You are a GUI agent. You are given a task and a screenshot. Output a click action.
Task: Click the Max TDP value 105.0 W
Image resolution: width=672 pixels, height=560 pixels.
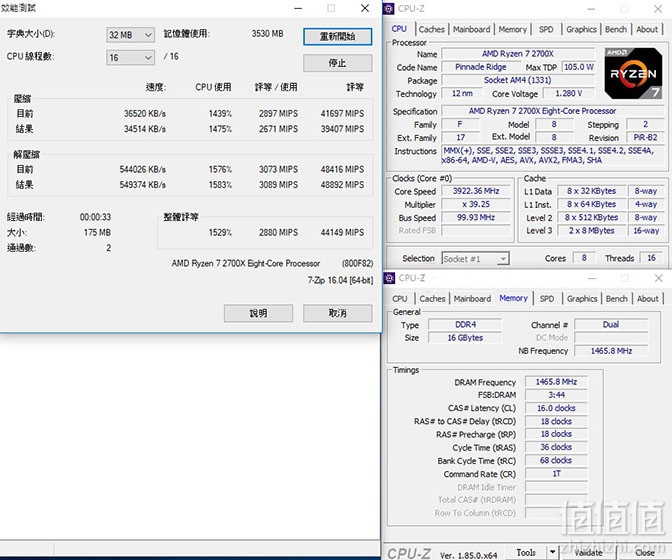click(578, 67)
